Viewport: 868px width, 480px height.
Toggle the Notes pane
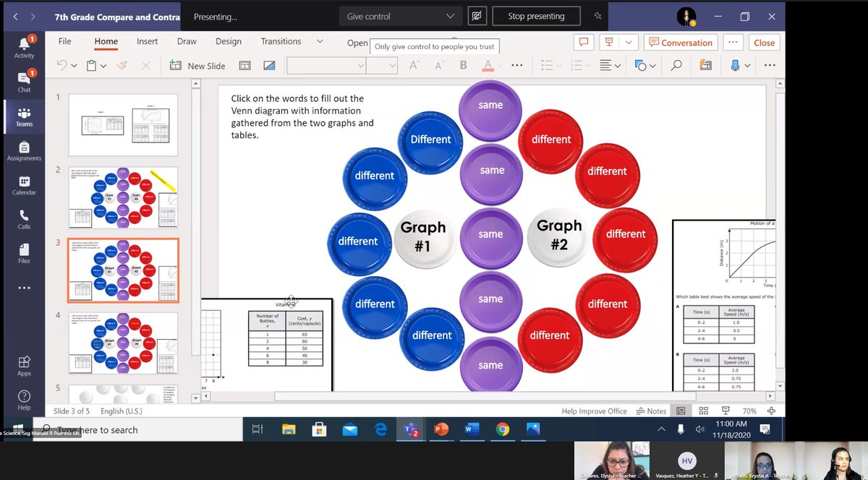click(651, 411)
